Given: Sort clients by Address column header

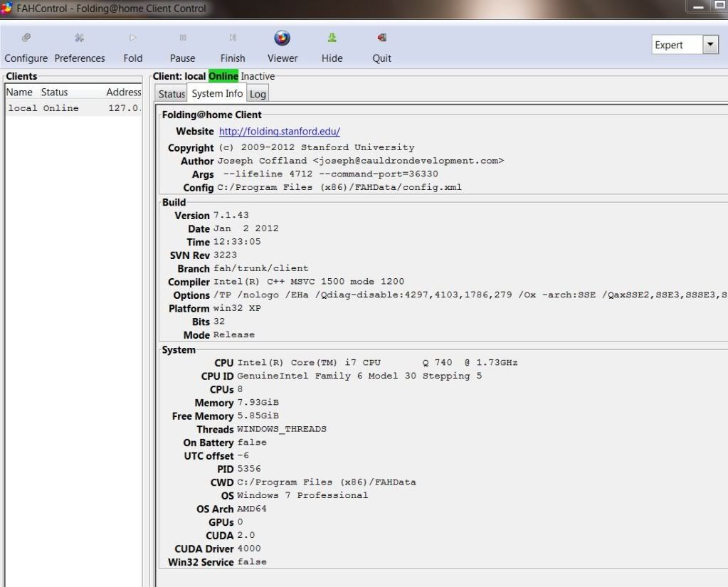Looking at the screenshot, I should coord(124,92).
